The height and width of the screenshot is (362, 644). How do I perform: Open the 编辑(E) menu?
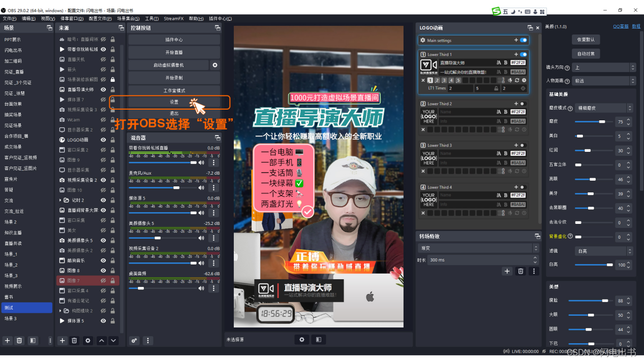pyautogui.click(x=28, y=19)
